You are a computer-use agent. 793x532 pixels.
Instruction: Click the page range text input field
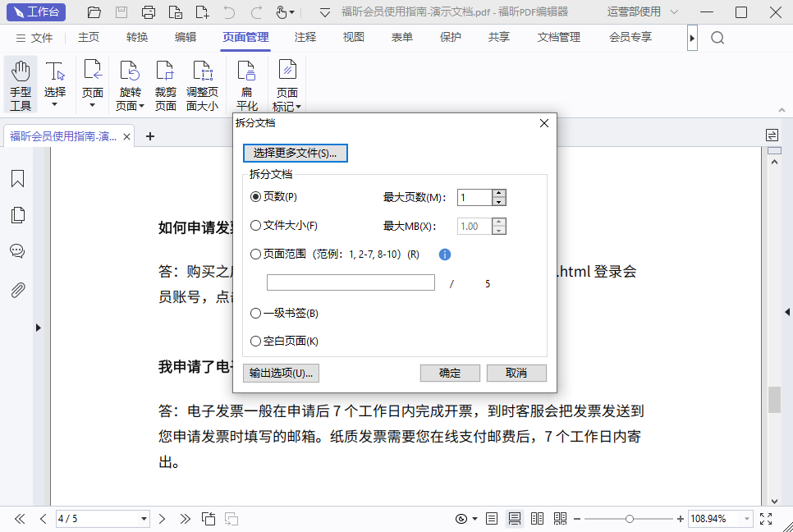coord(351,282)
